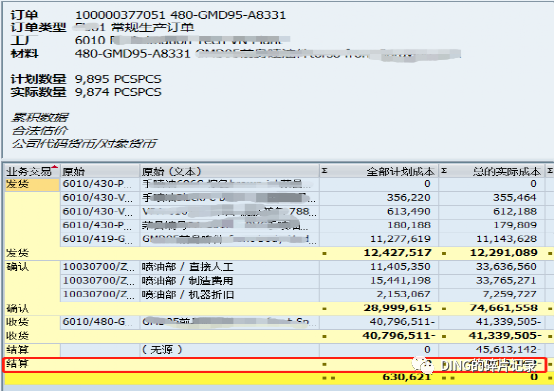
Task: Select order number 100000377051 480-GMD95-A8331
Action: tap(181, 15)
